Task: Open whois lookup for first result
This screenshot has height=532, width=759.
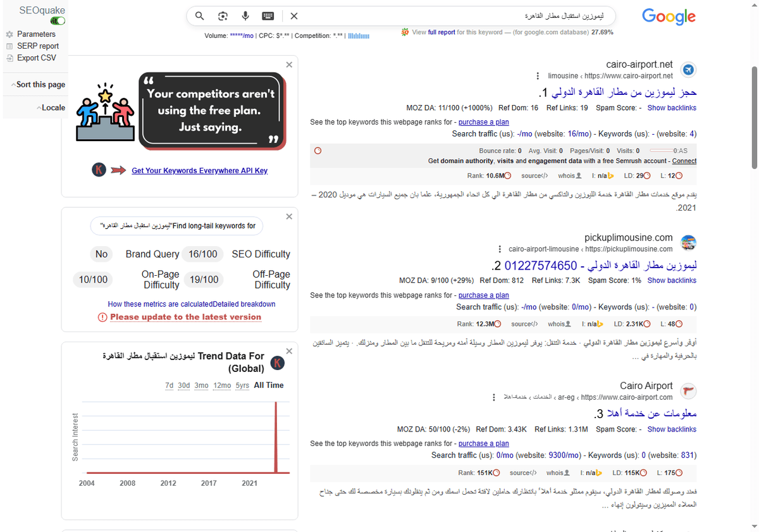Action: pyautogui.click(x=571, y=176)
